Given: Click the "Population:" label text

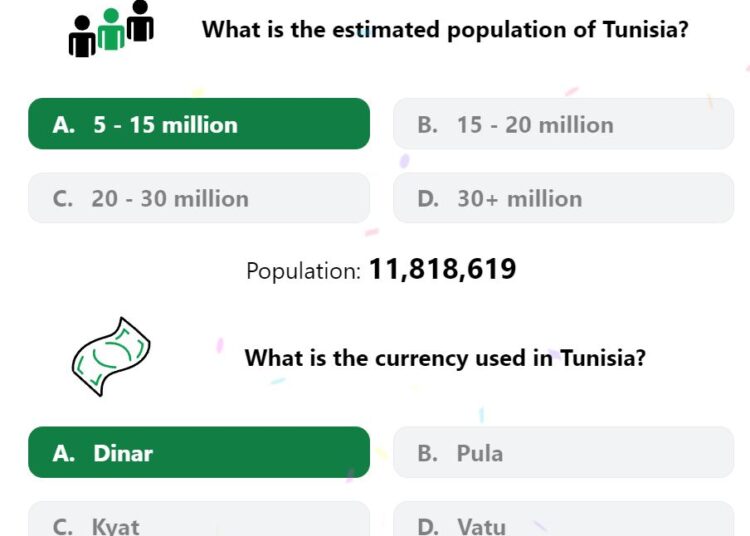Looking at the screenshot, I should 303,271.
